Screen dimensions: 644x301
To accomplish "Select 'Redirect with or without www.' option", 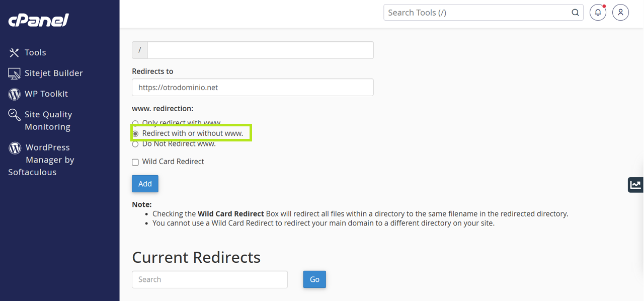I will (x=135, y=134).
